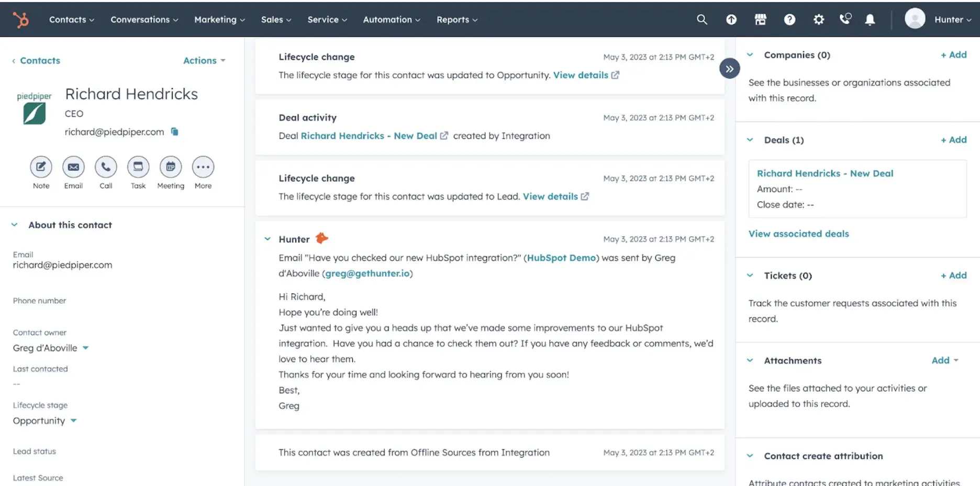Copy email address using the copy icon
The image size is (980, 486).
175,132
